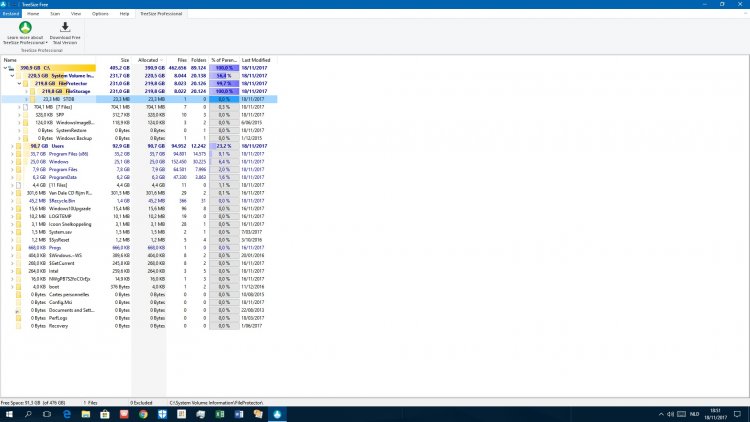Expand the Users folder node
The width and height of the screenshot is (750, 422).
tap(12, 145)
